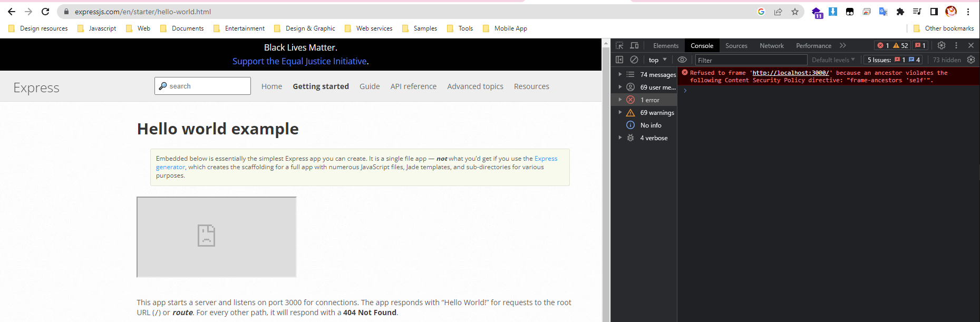
Task: Reload the page
Action: pyautogui.click(x=45, y=12)
